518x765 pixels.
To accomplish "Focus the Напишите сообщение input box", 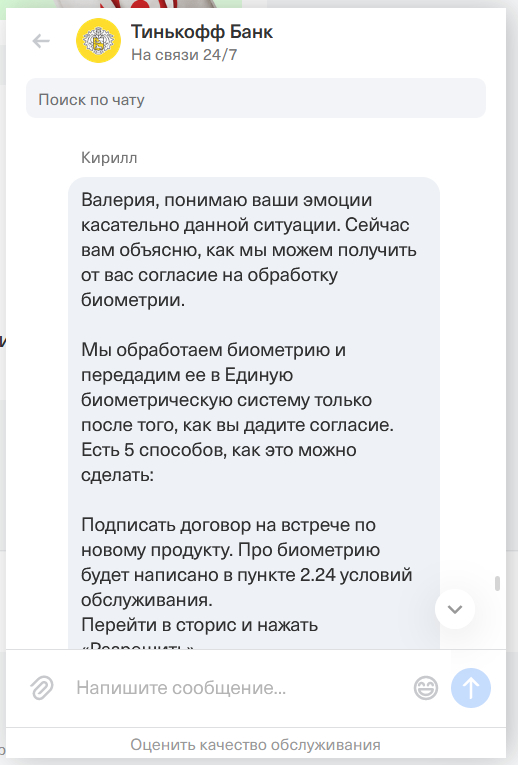I will [239, 688].
